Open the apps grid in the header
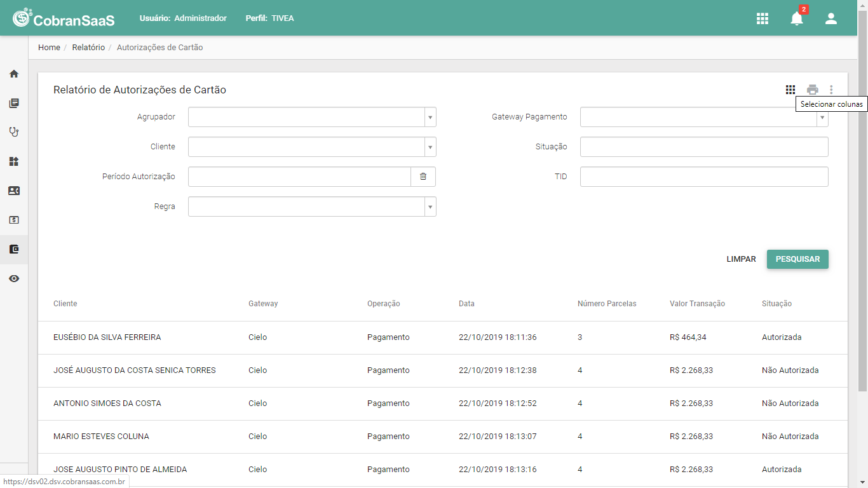 [763, 18]
